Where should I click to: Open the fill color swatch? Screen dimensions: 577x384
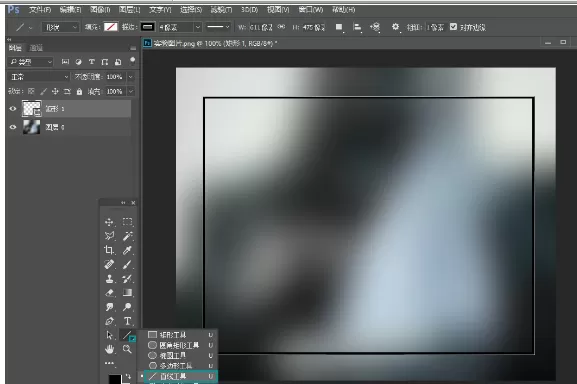pyautogui.click(x=110, y=27)
